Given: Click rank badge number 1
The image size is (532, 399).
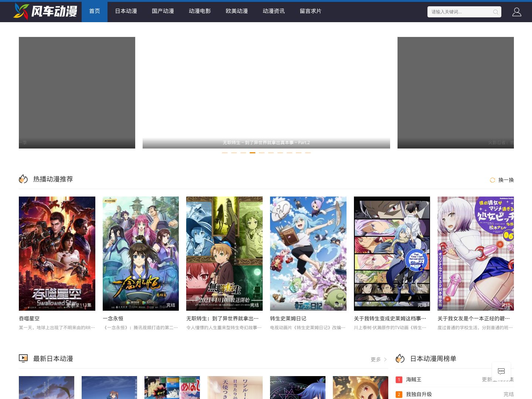Looking at the screenshot, I should [399, 379].
